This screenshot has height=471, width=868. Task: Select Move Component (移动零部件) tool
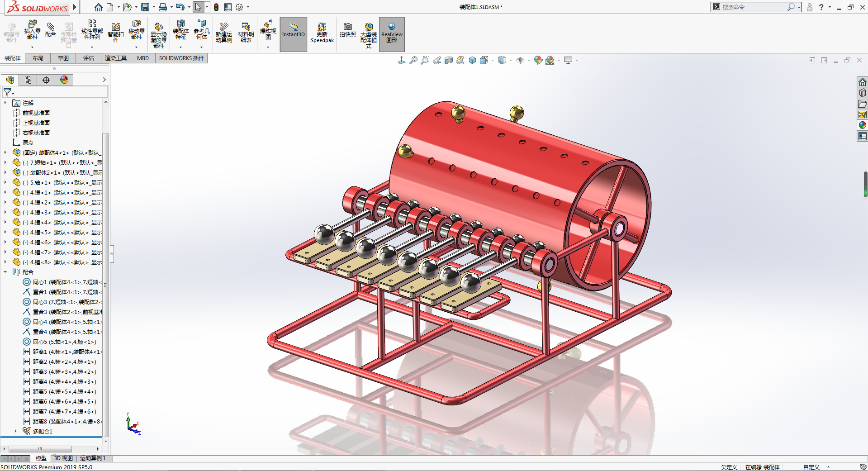136,30
